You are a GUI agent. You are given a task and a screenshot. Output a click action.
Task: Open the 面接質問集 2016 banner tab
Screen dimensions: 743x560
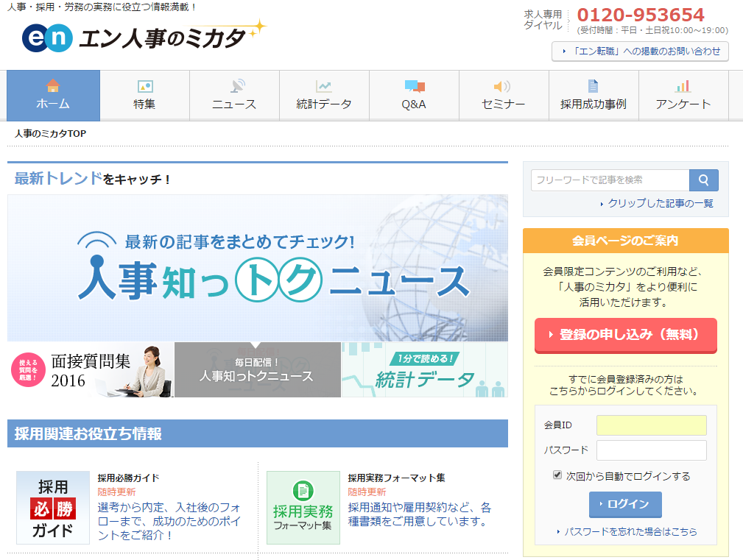(x=91, y=370)
